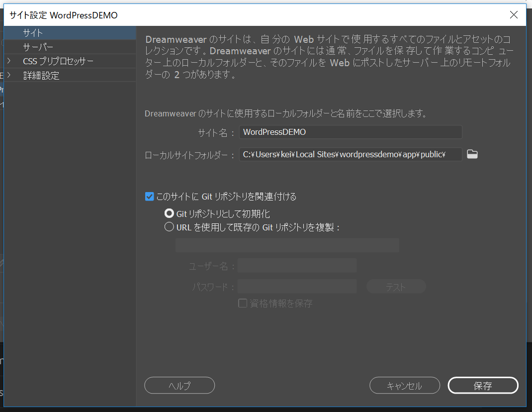Collapse the CSS プリプロセッサー disclosure arrow

tap(9, 61)
